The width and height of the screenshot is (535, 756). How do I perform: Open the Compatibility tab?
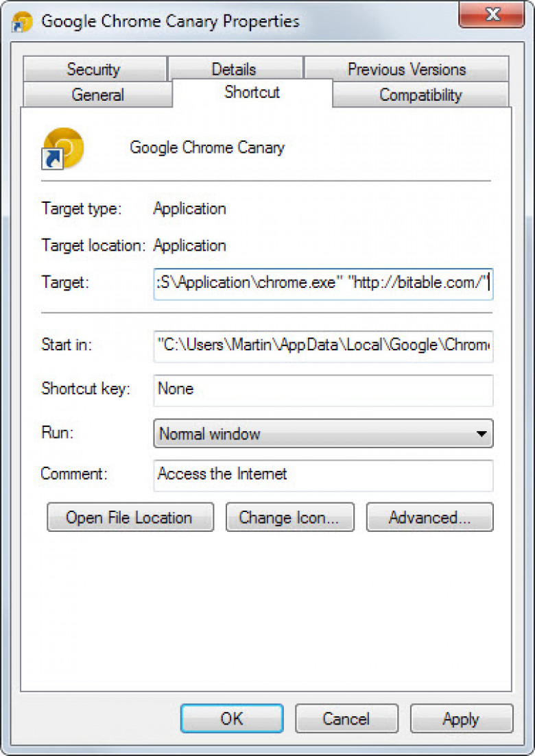(420, 95)
